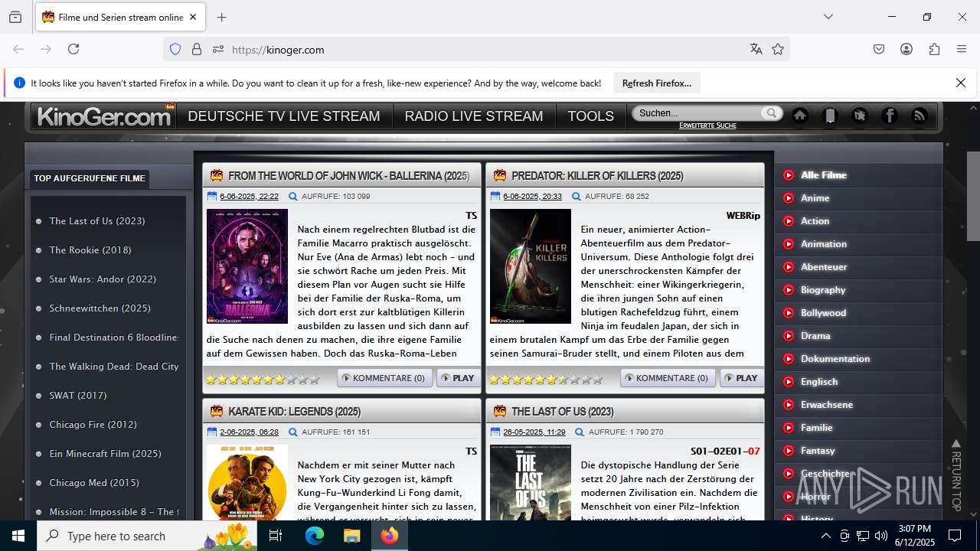Viewport: 980px width, 551px height.
Task: Open Chicago Fire (2012) link
Action: 93,425
